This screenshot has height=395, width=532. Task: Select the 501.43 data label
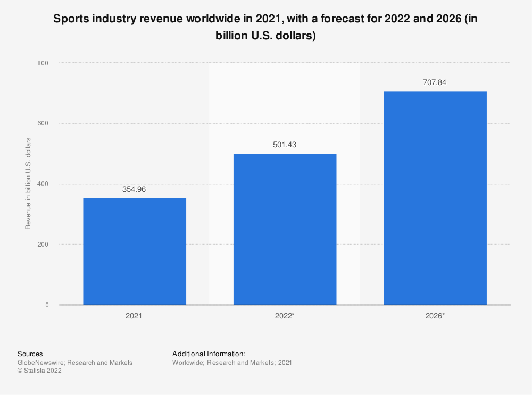tap(285, 144)
